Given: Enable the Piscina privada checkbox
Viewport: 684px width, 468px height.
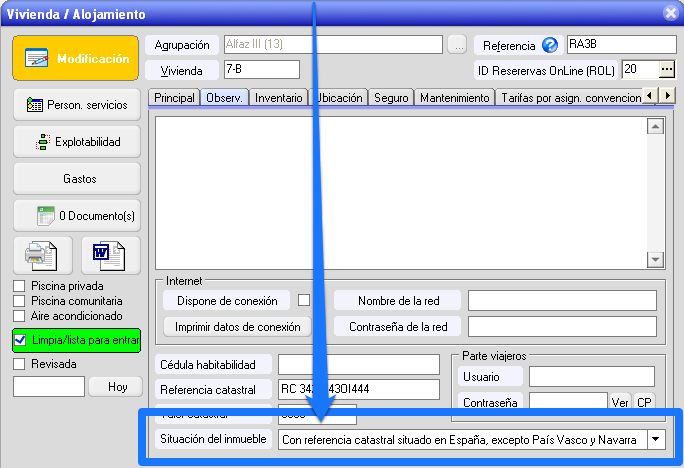Looking at the screenshot, I should 19,286.
